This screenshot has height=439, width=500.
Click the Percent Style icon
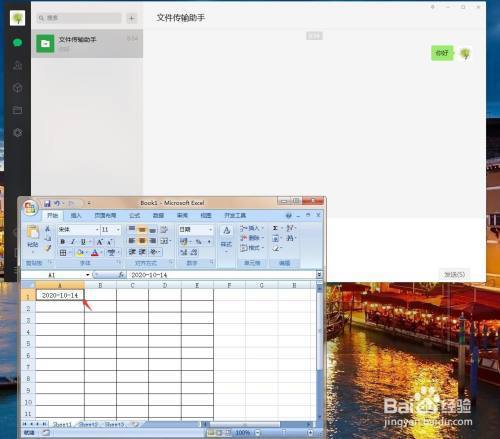click(199, 241)
